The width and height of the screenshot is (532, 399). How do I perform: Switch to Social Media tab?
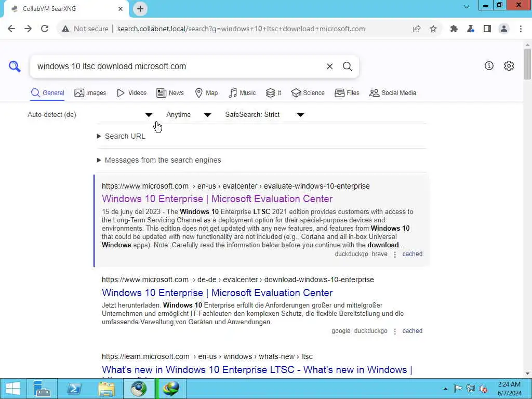tap(393, 93)
